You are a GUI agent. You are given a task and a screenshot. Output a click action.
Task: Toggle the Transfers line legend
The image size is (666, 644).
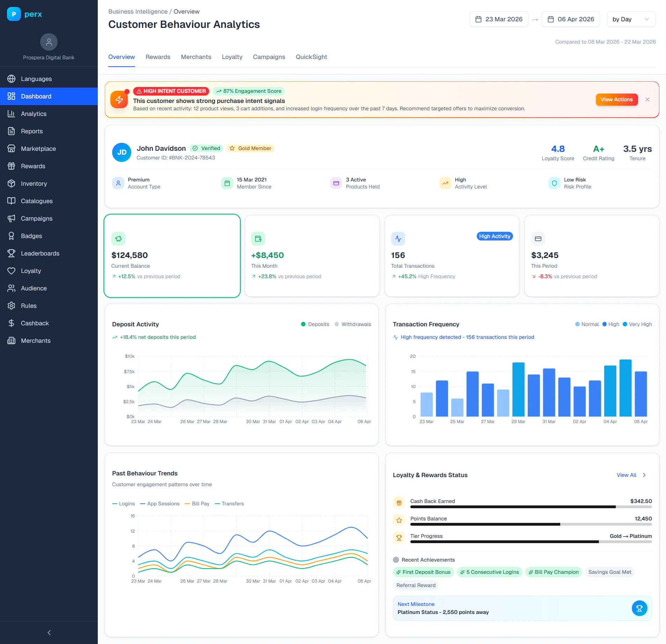coord(229,504)
